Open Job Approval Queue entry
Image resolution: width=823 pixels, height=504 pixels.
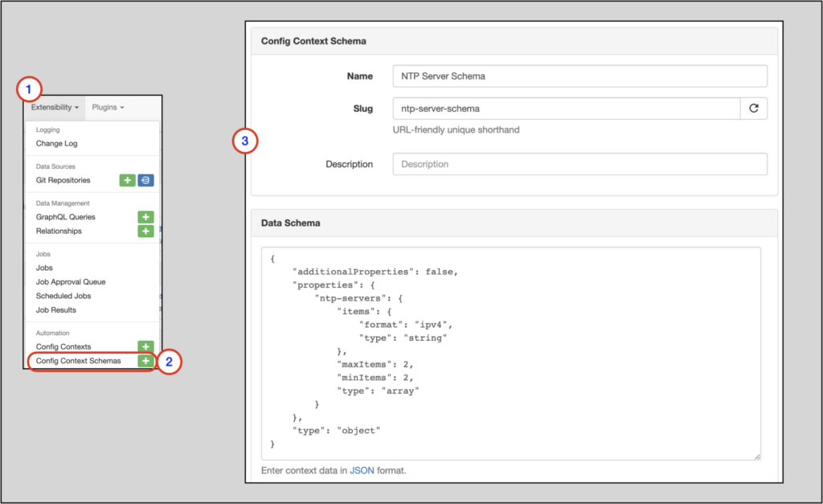pos(71,282)
